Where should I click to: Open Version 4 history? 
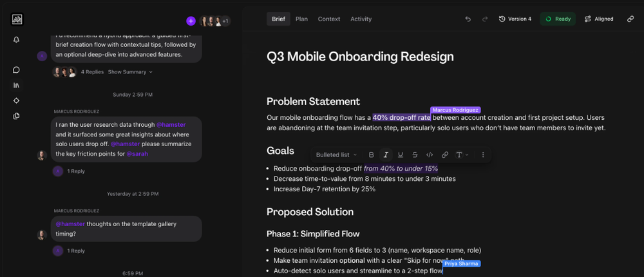point(515,19)
